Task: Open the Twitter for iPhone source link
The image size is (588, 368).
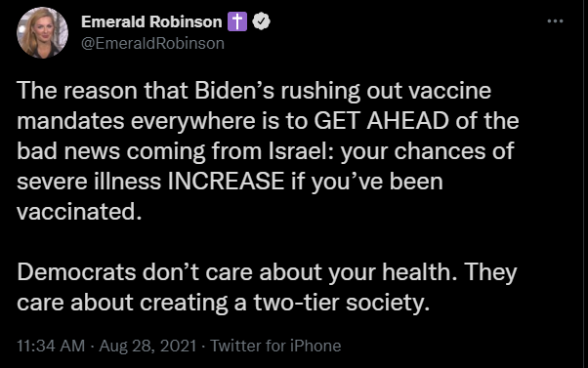Action: tap(275, 346)
